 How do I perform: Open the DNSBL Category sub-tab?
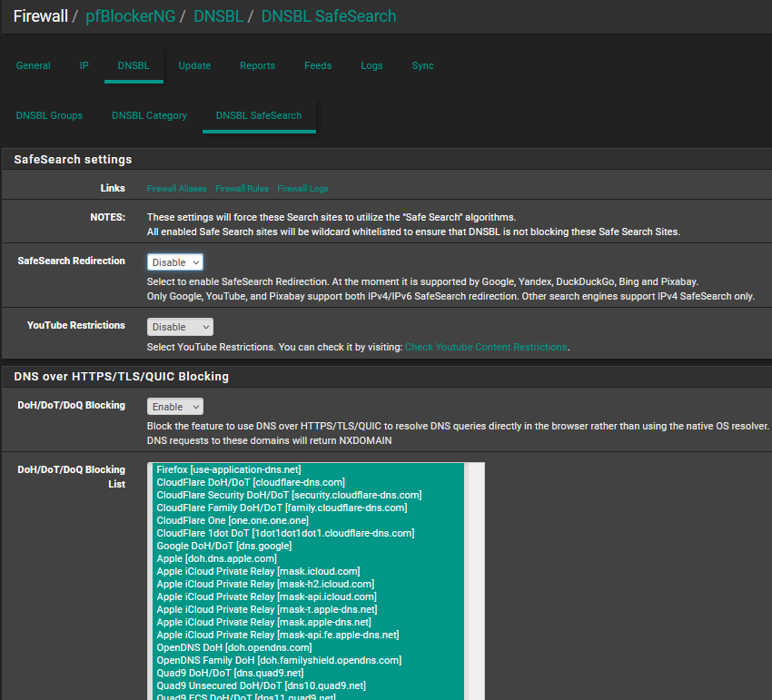pos(149,115)
